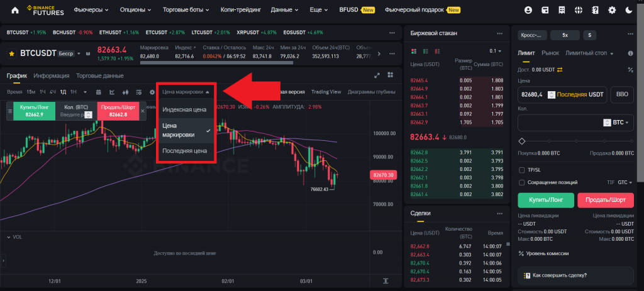Open the Лимитный стоп order type dropdown

coord(589,53)
